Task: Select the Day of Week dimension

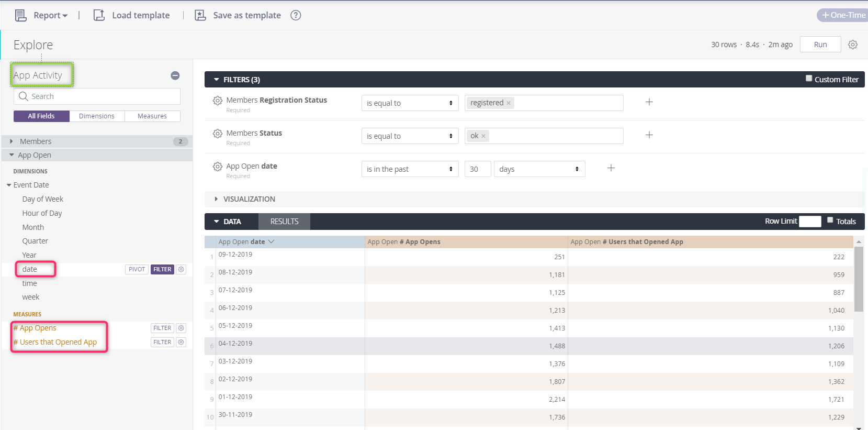Action: click(43, 199)
